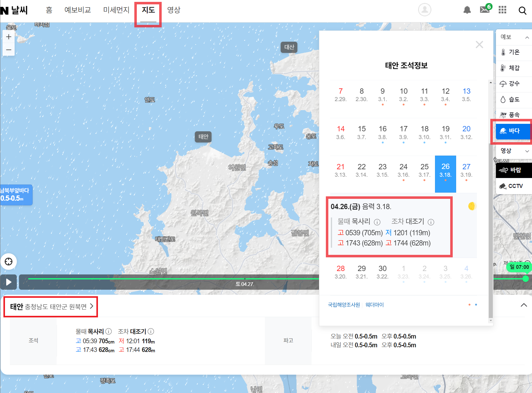Select date 27 in the tide calendar
The height and width of the screenshot is (393, 532).
(x=466, y=170)
